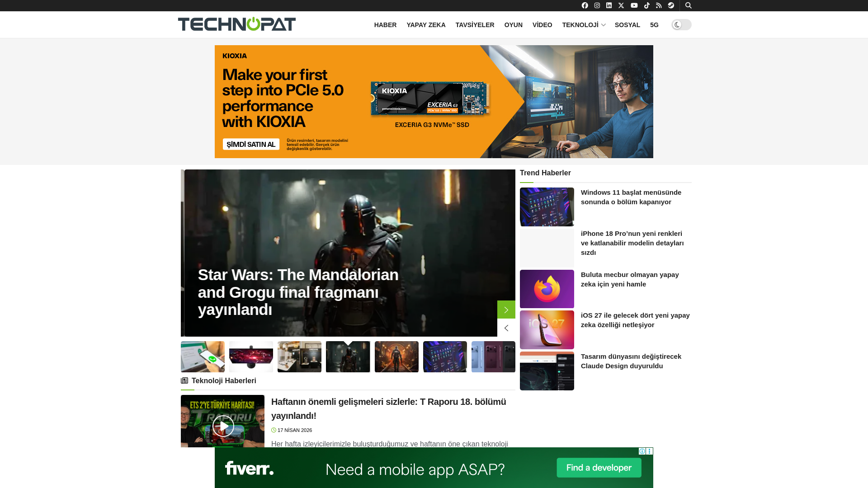
Task: Open the YAPAY ZEKA menu item
Action: pyautogui.click(x=426, y=25)
